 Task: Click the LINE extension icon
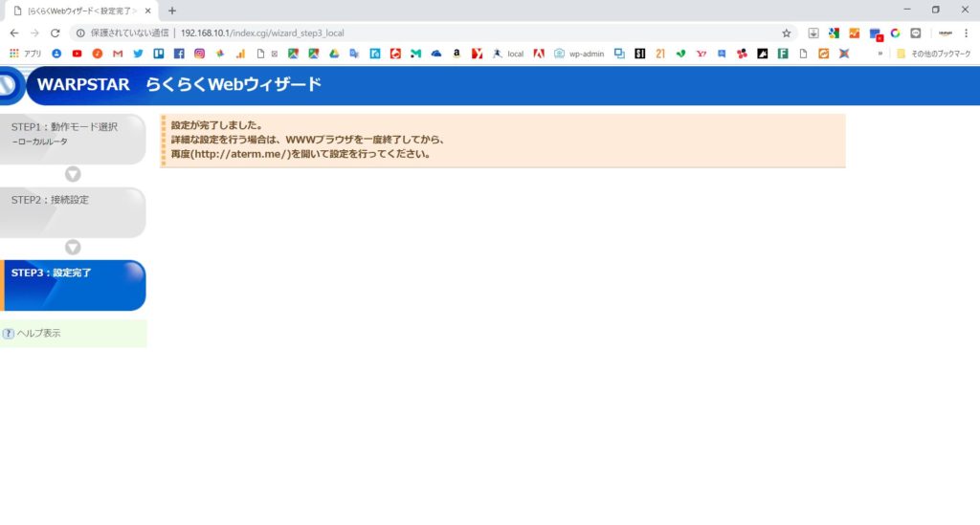pos(916,33)
